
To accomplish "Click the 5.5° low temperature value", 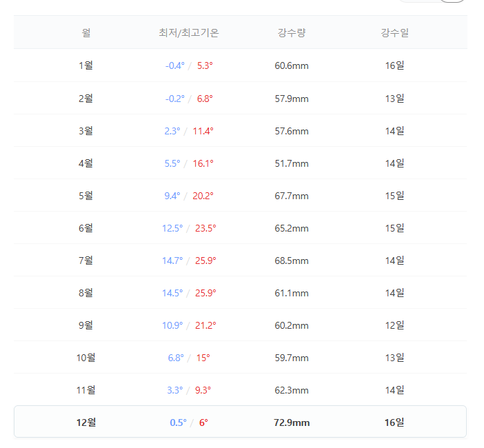I will click(x=172, y=163).
